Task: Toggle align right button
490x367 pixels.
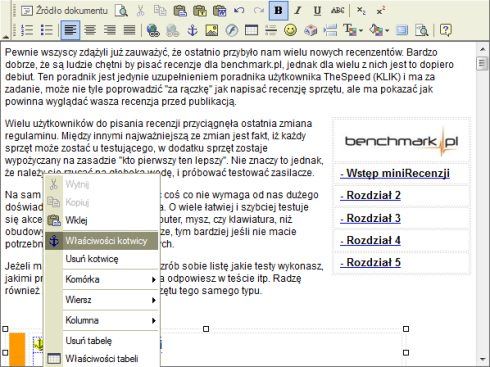Action: [x=109, y=30]
